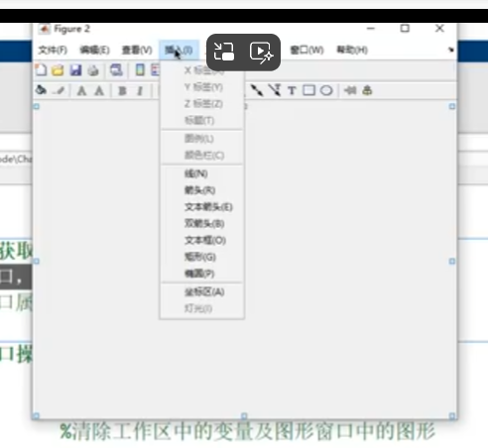
Task: Open the 编辑(E) menu
Action: [x=94, y=50]
